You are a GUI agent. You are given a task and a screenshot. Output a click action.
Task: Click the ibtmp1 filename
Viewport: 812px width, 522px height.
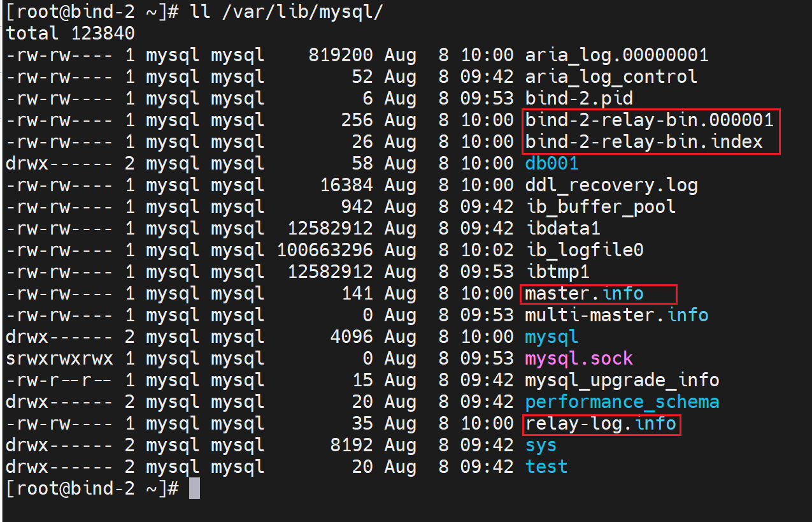point(557,272)
